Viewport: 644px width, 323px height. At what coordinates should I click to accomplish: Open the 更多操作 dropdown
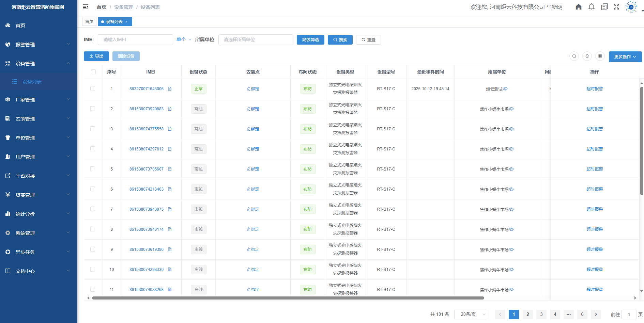(625, 56)
